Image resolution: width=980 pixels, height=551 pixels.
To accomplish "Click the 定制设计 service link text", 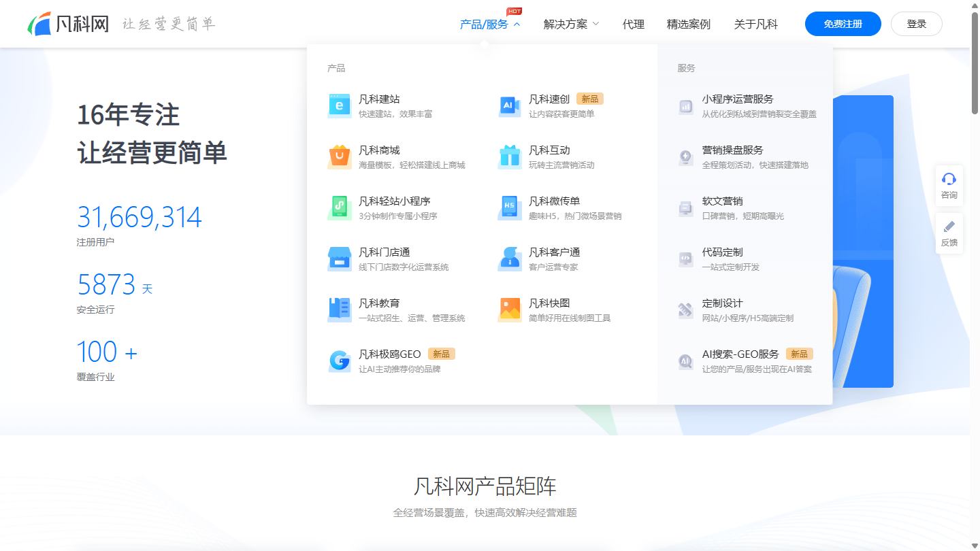I will [723, 303].
